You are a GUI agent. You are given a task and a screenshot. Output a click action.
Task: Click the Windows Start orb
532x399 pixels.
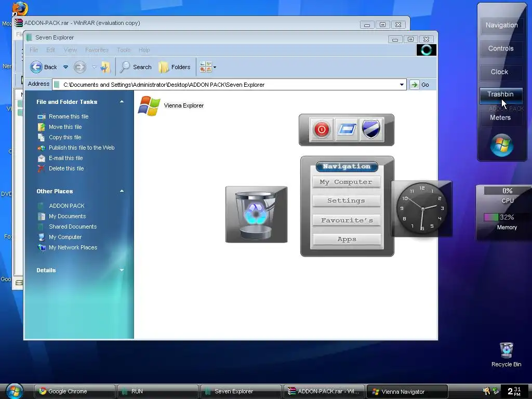tap(14, 391)
